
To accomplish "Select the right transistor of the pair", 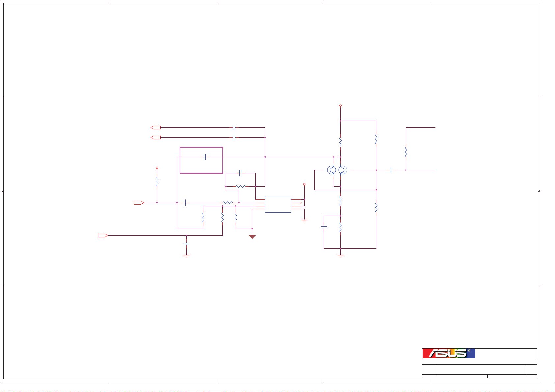I will (x=343, y=170).
